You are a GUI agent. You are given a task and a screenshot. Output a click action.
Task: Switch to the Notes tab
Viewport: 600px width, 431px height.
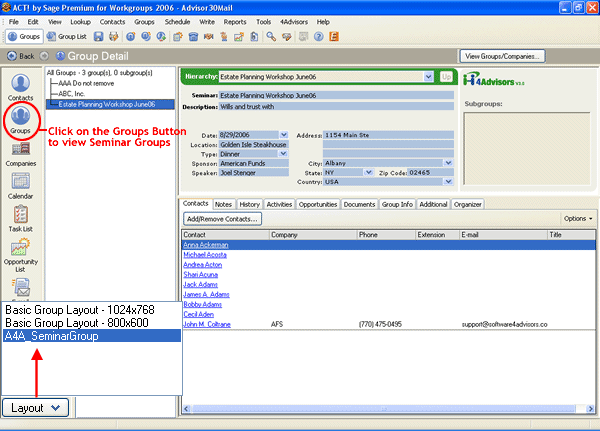coord(223,204)
